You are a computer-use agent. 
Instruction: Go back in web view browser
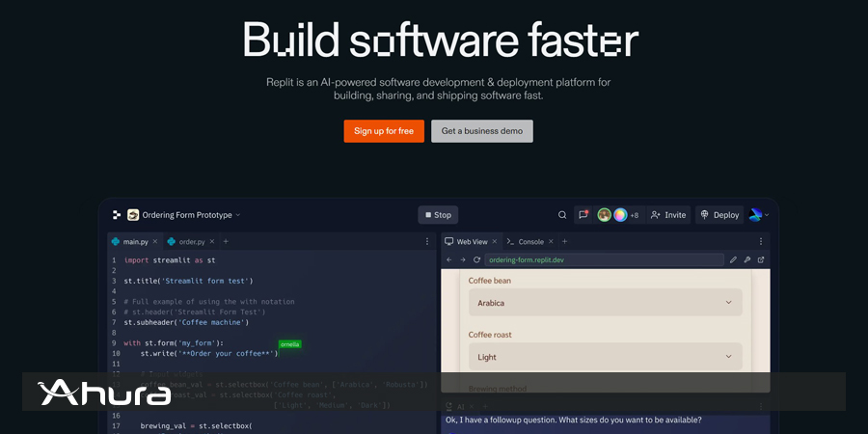click(x=449, y=259)
